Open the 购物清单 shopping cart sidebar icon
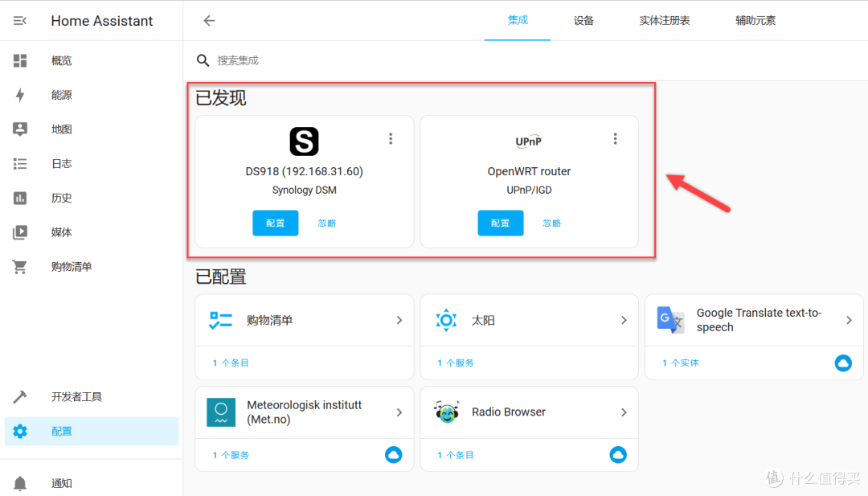 20,266
